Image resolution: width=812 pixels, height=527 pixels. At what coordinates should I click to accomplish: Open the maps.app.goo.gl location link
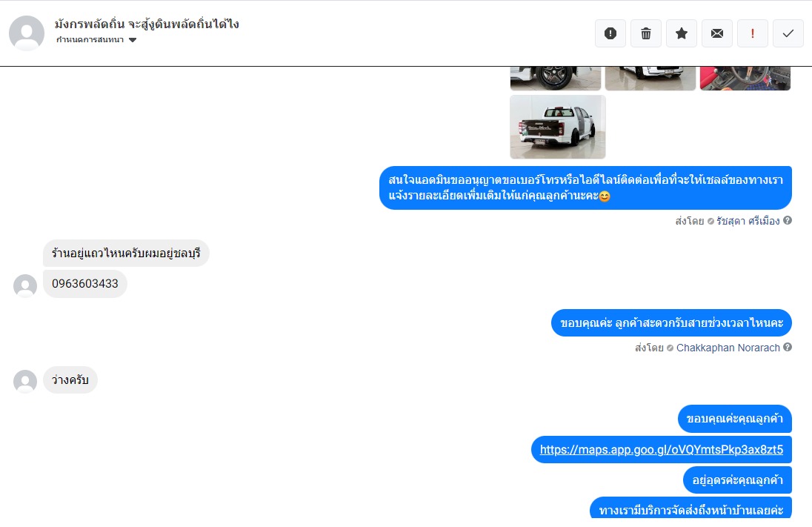(662, 450)
